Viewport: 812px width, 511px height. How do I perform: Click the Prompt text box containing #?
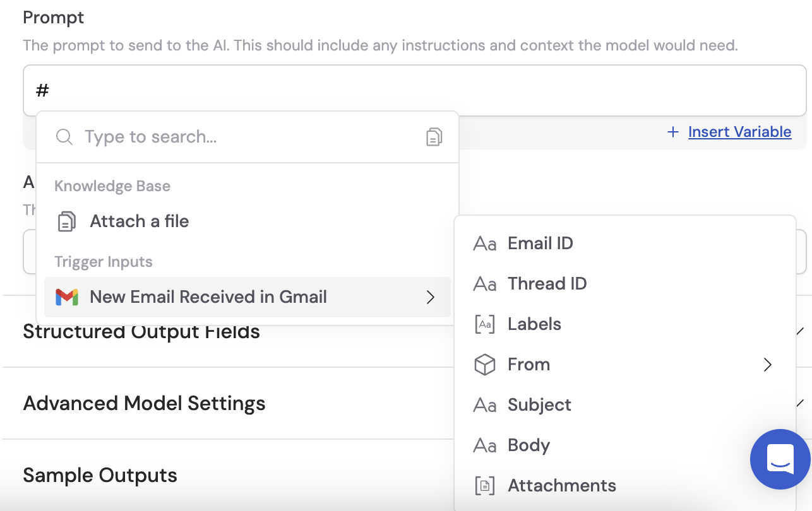tap(253, 90)
